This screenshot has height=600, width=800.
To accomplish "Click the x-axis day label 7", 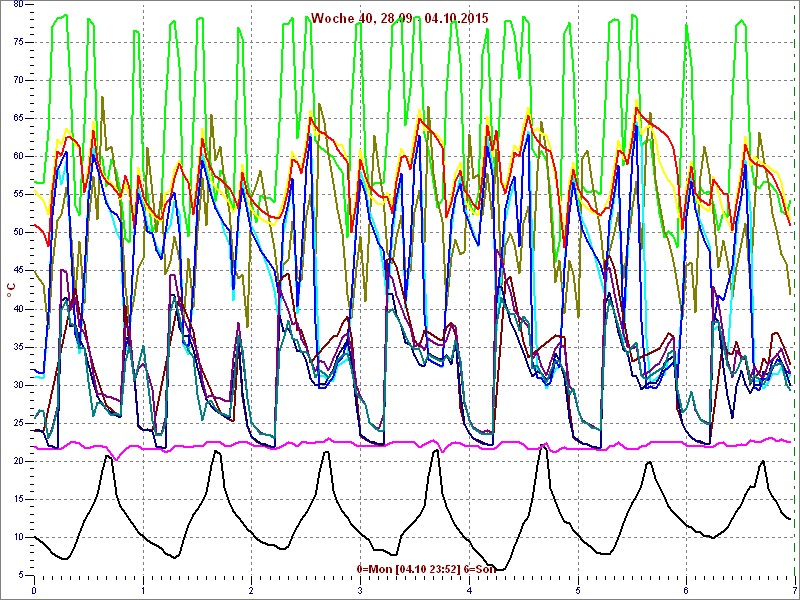I will (x=794, y=591).
